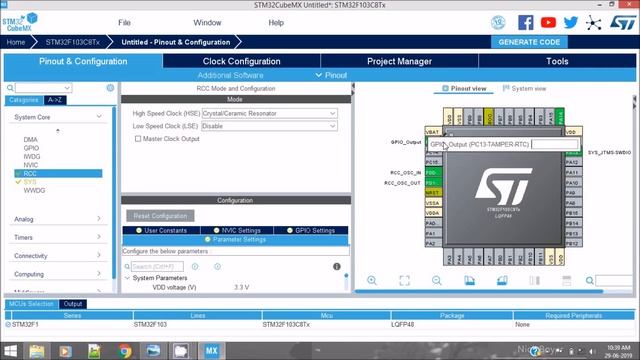Enable the Master Clock Output checkbox

[138, 139]
